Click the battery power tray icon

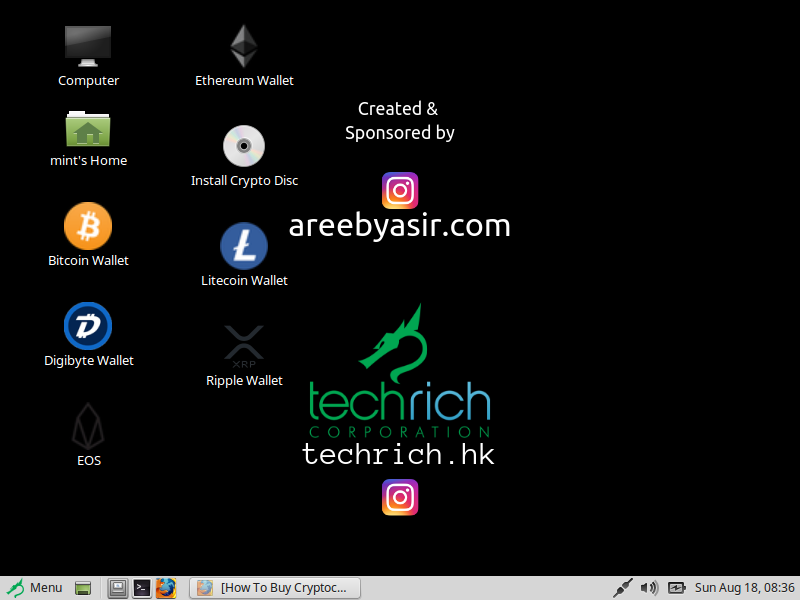click(x=677, y=588)
